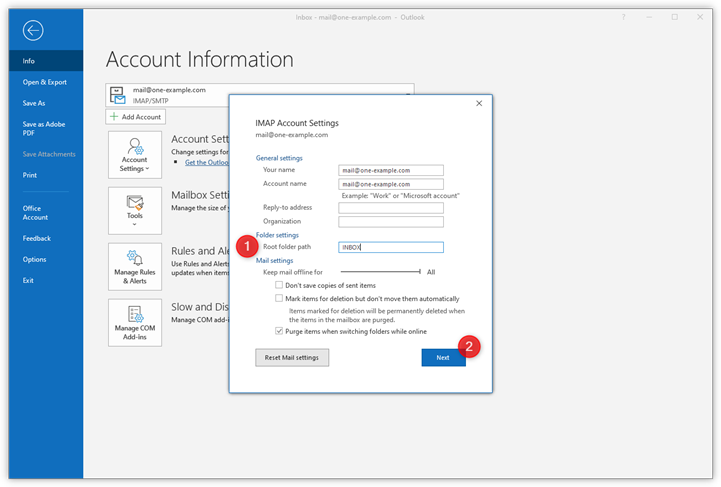The width and height of the screenshot is (721, 487).
Task: Open the Info page in sidebar
Action: coord(46,61)
